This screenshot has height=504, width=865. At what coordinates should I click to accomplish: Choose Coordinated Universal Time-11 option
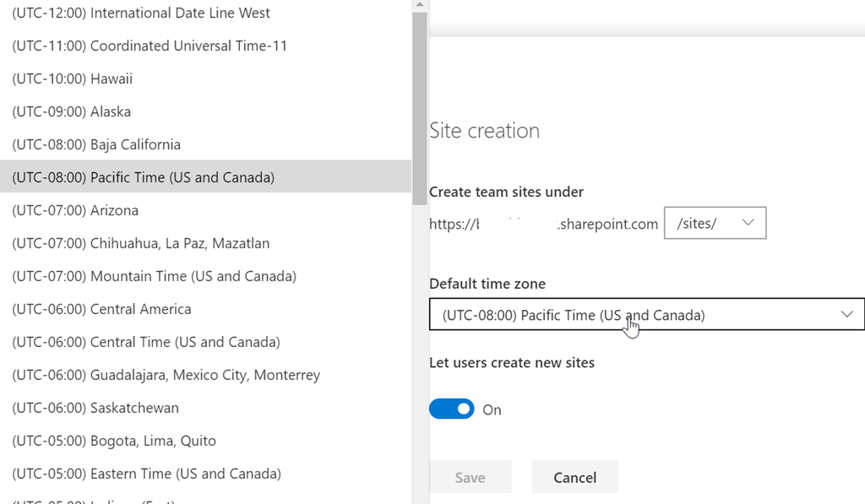(x=150, y=46)
